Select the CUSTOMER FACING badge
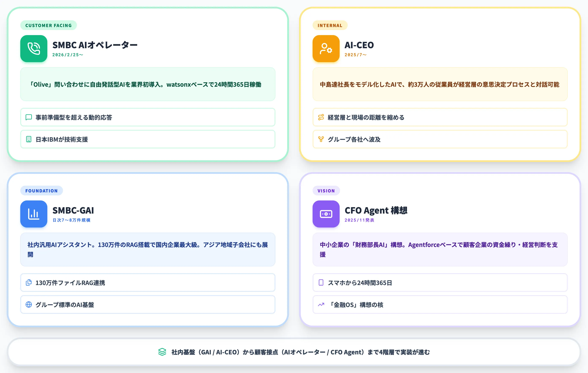Viewport: 588px width, 373px height. [x=49, y=25]
